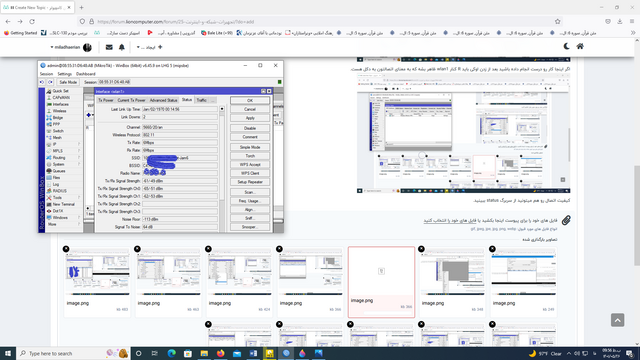640x360 pixels.
Task: Switch to Current Tx Power tab
Action: pyautogui.click(x=131, y=100)
